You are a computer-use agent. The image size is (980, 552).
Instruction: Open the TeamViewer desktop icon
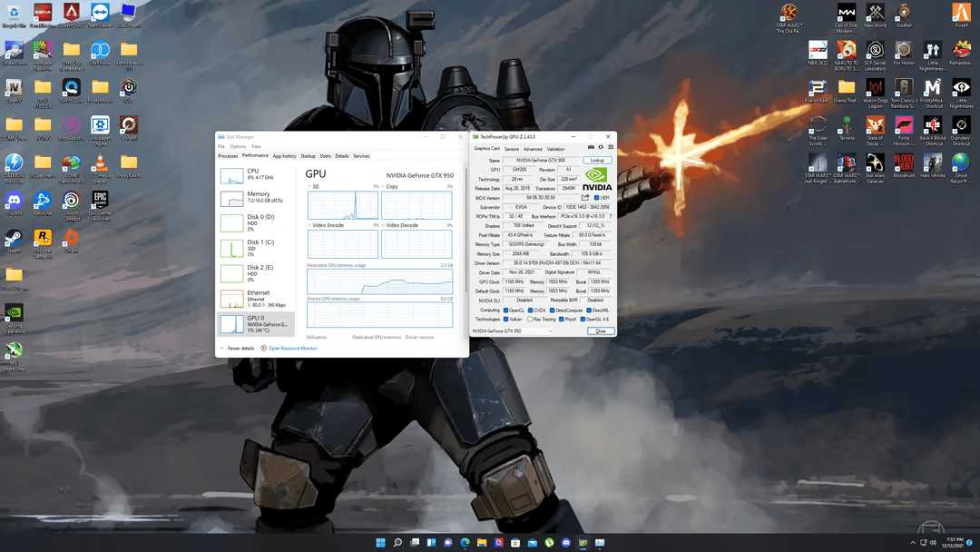click(x=100, y=15)
